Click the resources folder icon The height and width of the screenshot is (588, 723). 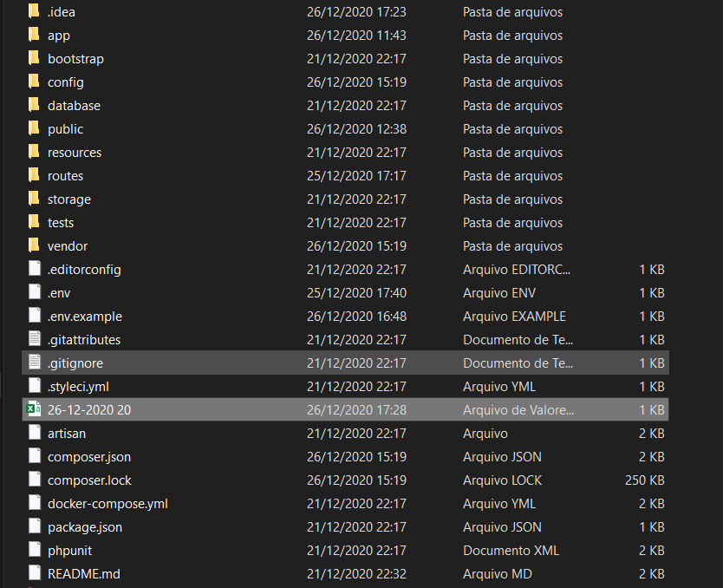pos(34,152)
